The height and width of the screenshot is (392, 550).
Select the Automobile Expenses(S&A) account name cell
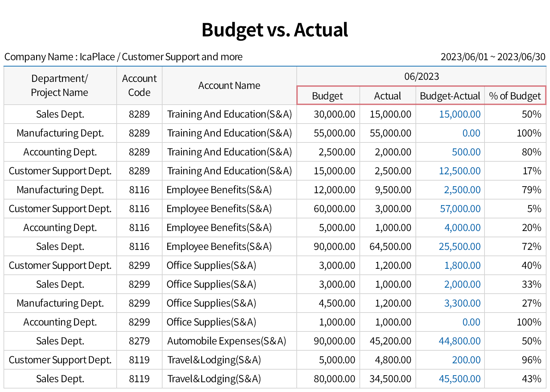[227, 341]
